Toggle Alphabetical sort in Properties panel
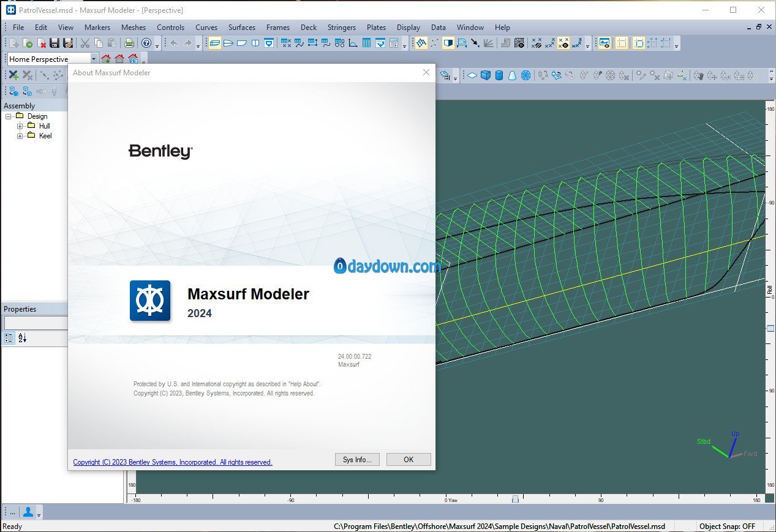 click(x=23, y=338)
